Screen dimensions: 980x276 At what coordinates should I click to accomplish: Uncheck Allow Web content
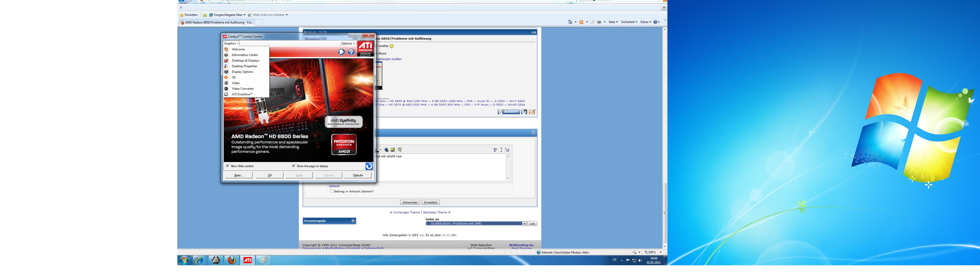coord(227,166)
